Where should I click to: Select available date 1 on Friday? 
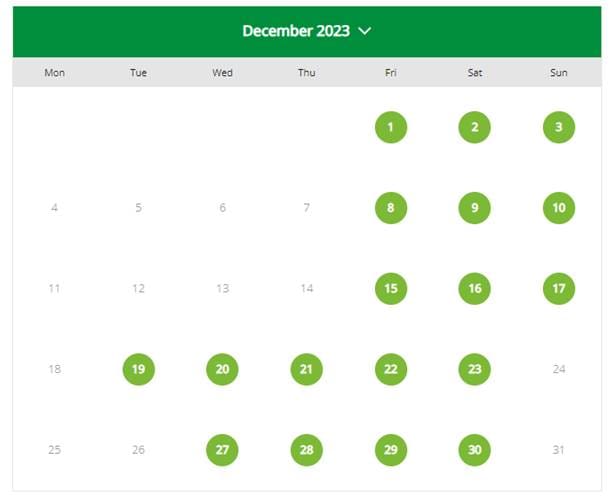(391, 127)
